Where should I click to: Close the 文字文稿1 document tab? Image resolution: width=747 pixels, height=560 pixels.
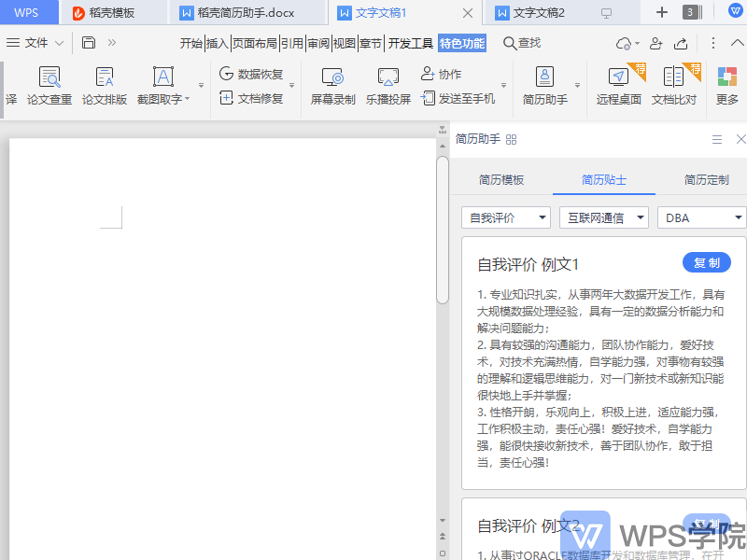coord(468,13)
